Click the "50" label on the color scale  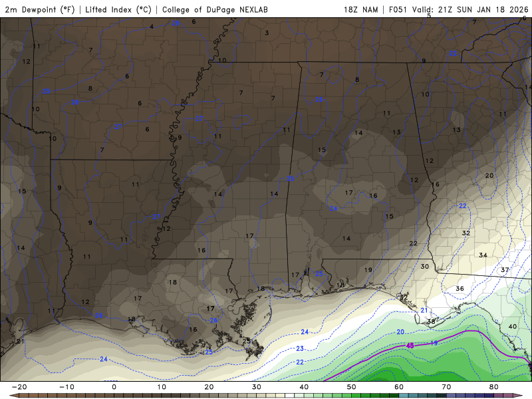pyautogui.click(x=352, y=387)
